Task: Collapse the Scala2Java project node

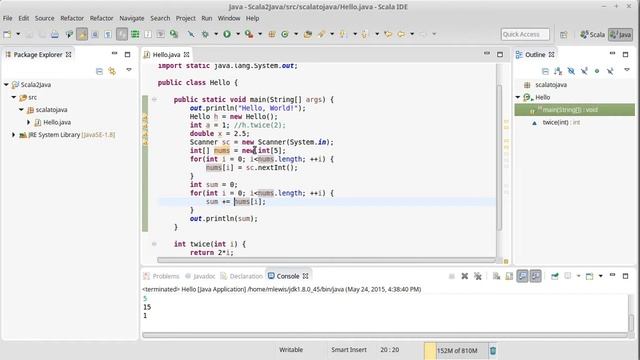Action: pyautogui.click(x=6, y=85)
